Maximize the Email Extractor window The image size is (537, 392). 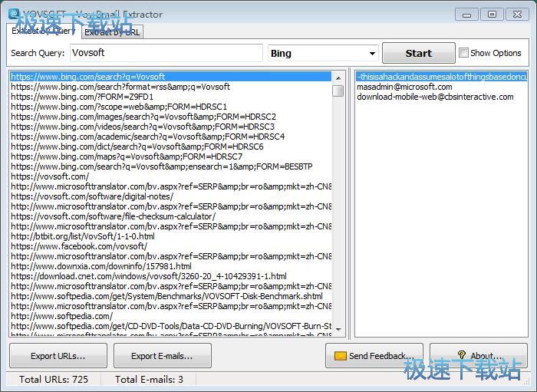coord(492,15)
